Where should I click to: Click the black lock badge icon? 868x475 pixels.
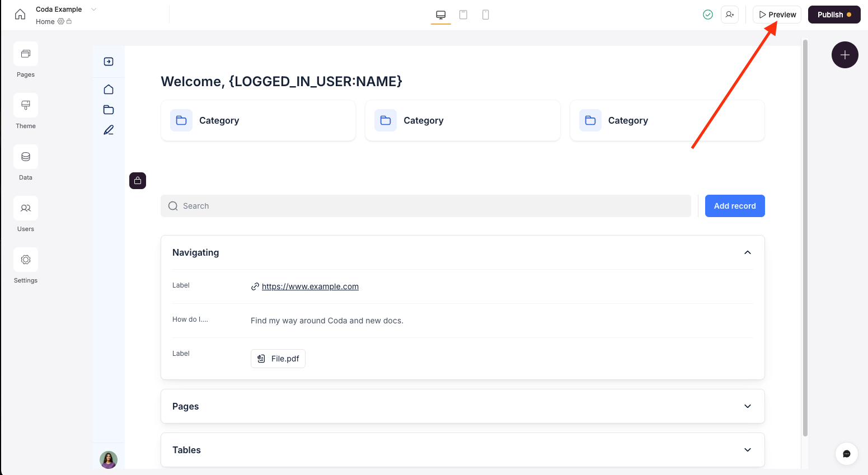(x=138, y=181)
